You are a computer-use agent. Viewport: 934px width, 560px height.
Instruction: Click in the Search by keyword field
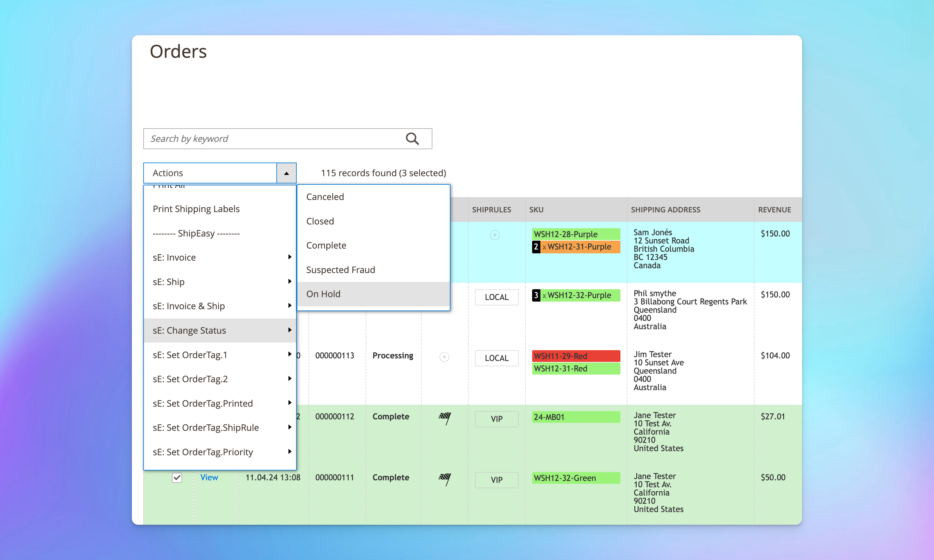(287, 139)
